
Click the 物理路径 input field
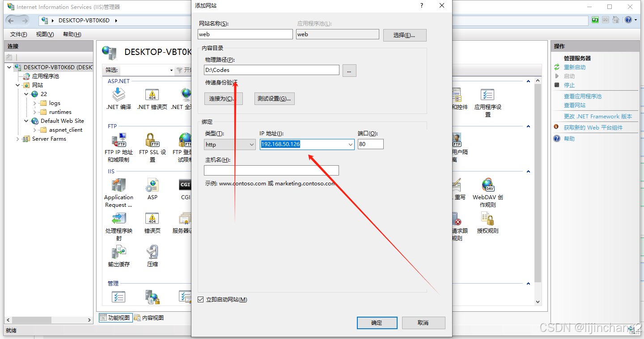click(x=272, y=70)
